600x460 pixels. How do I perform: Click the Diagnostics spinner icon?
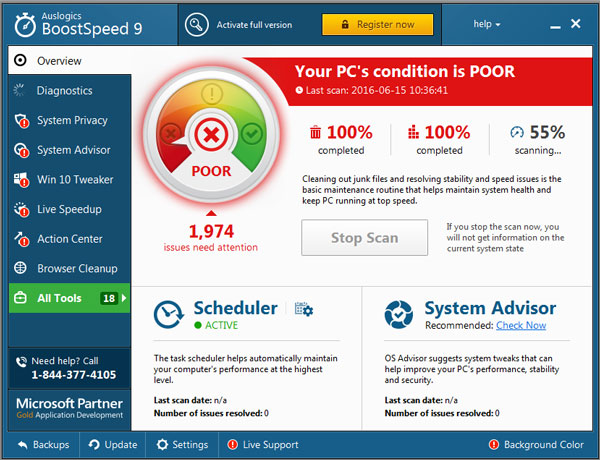point(19,90)
